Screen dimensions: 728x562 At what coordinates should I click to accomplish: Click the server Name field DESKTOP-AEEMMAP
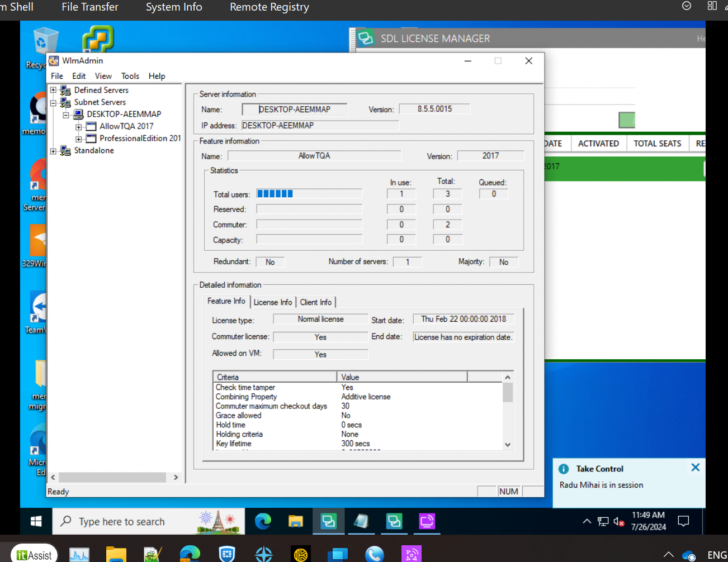pos(294,109)
